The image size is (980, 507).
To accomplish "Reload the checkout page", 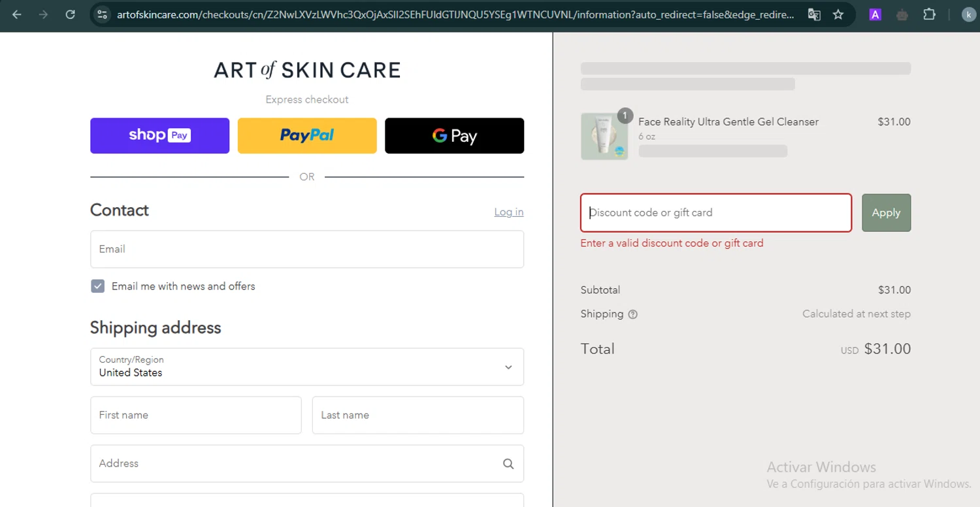I will point(71,14).
